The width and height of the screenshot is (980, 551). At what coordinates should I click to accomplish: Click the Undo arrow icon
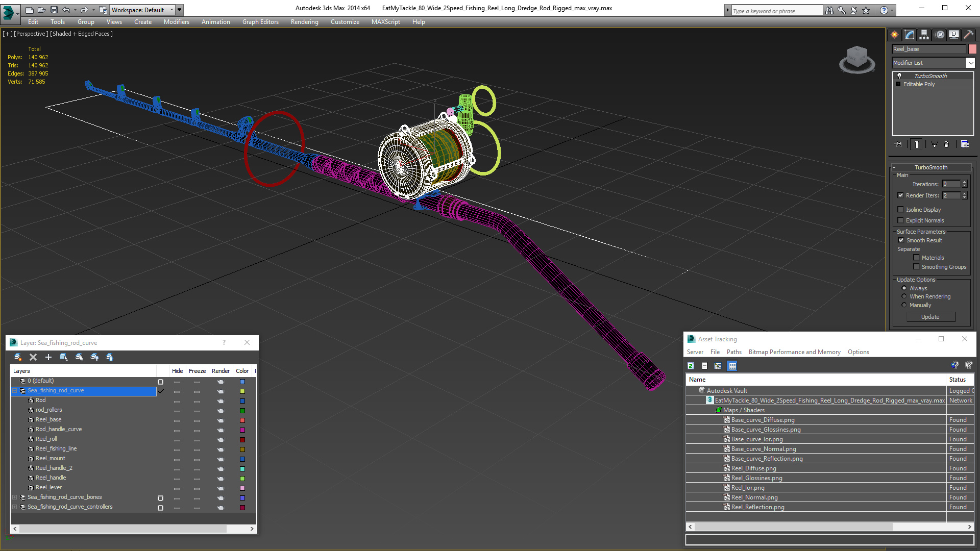pyautogui.click(x=66, y=10)
